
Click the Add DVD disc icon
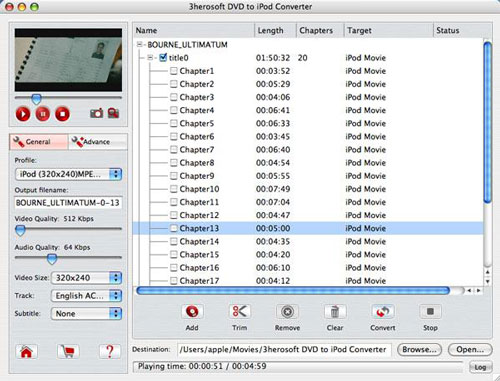tap(192, 312)
